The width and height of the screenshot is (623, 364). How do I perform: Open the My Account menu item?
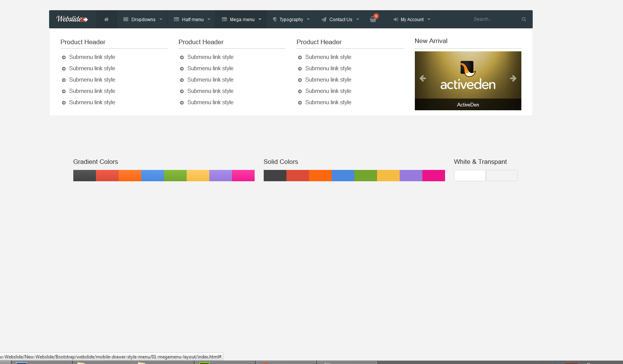(411, 19)
